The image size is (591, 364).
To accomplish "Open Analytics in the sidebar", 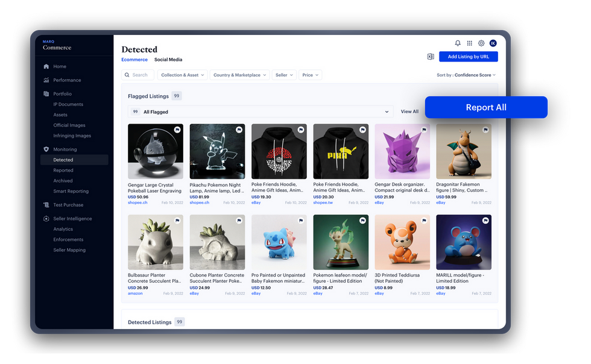I will (x=63, y=229).
